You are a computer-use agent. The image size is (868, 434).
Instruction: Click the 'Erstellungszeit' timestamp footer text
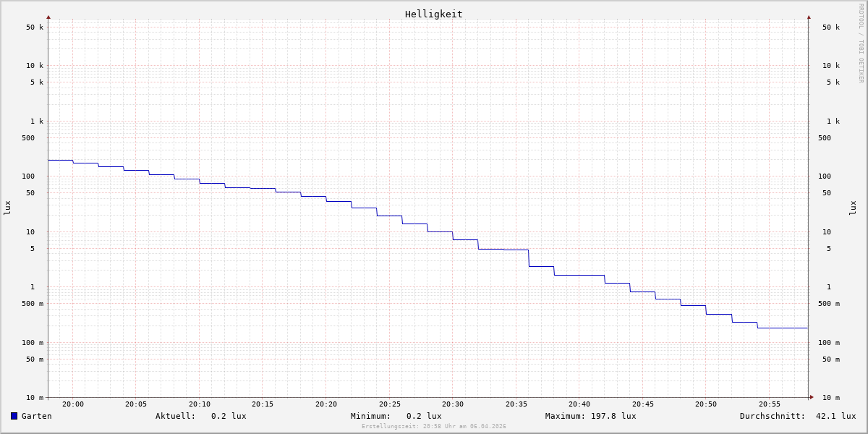pos(434,427)
